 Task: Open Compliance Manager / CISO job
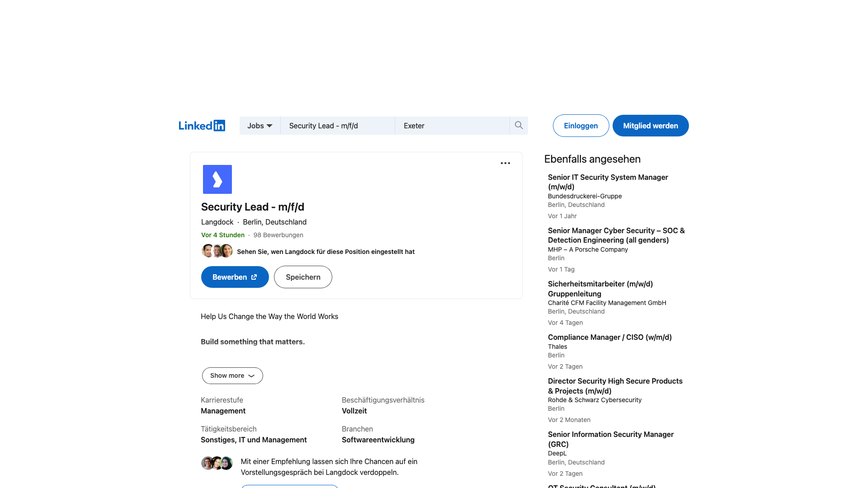[x=610, y=337]
